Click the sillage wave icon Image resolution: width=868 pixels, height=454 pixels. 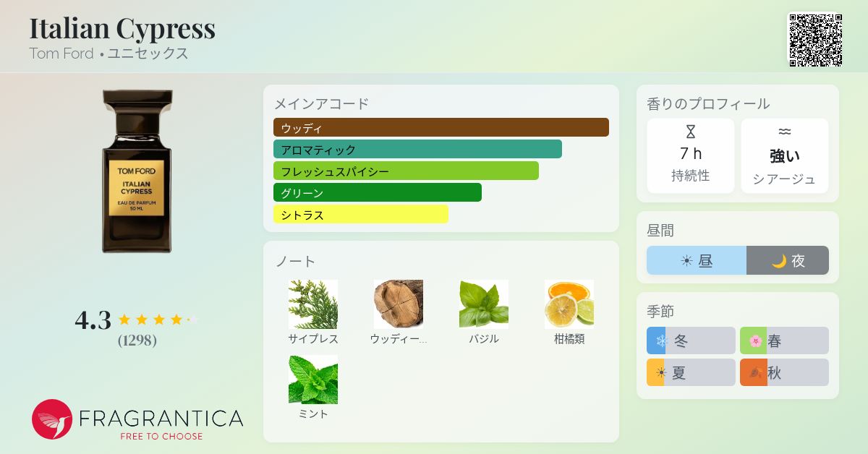tap(785, 132)
